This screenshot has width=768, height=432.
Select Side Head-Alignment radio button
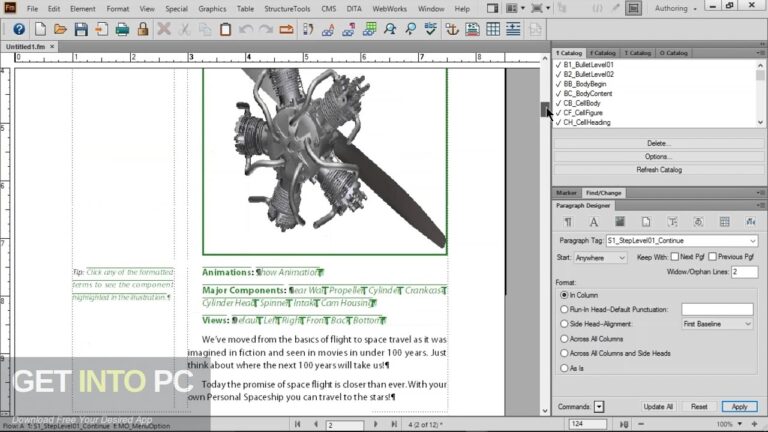click(x=564, y=324)
